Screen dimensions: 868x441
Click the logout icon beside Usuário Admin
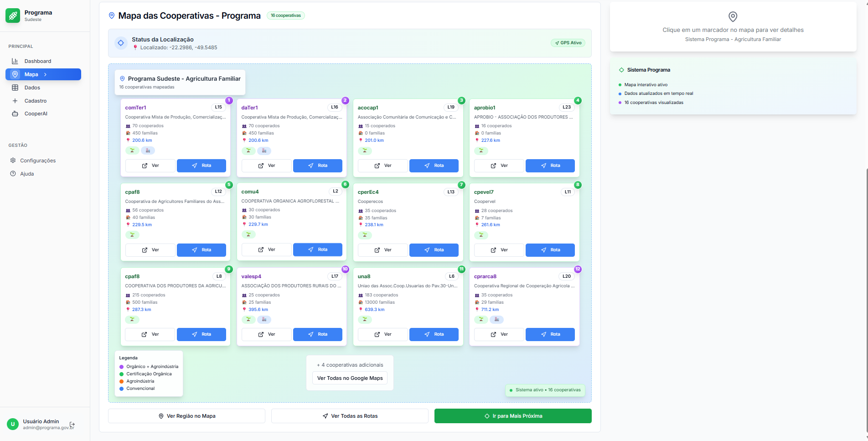[72, 425]
